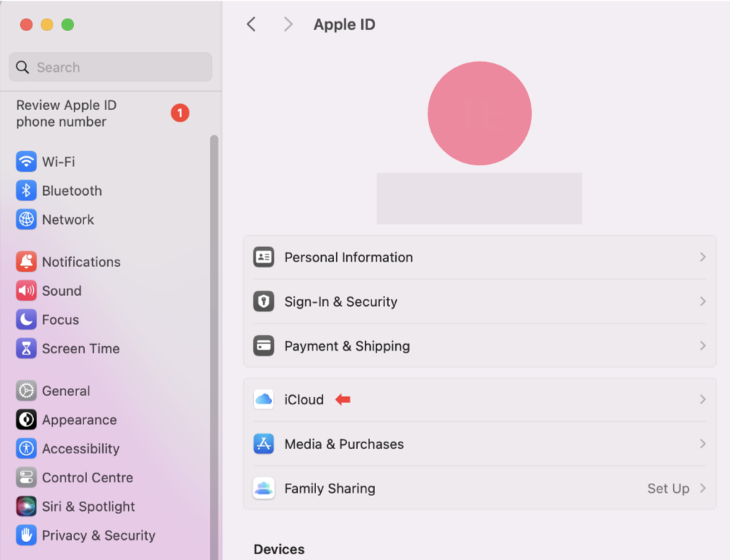
Task: Expand Sign-In & Security via its chevron
Action: click(x=703, y=301)
